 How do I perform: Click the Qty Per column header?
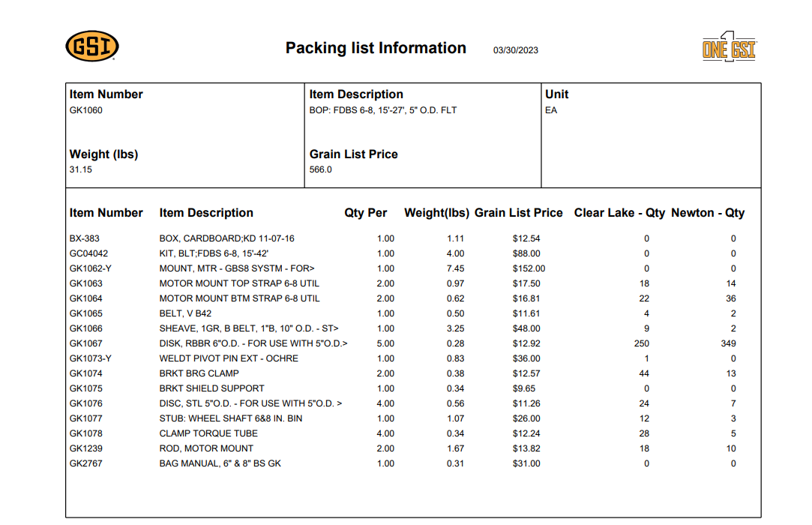click(x=365, y=213)
